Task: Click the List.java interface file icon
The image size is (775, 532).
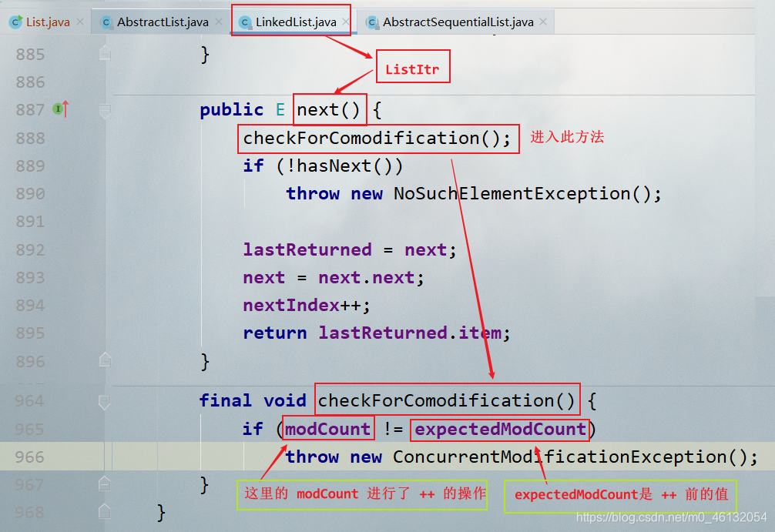Action: (16, 22)
